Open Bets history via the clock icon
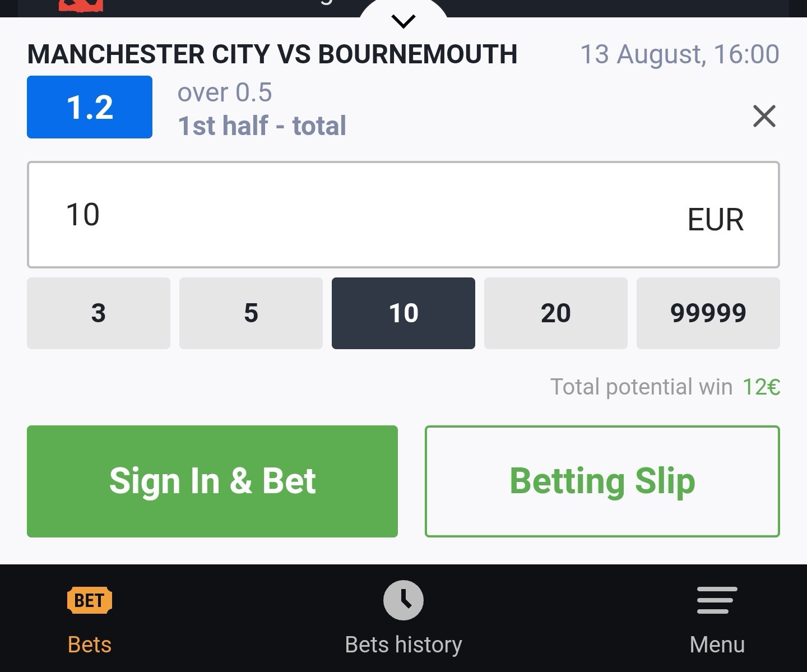This screenshot has width=807, height=672. (403, 600)
